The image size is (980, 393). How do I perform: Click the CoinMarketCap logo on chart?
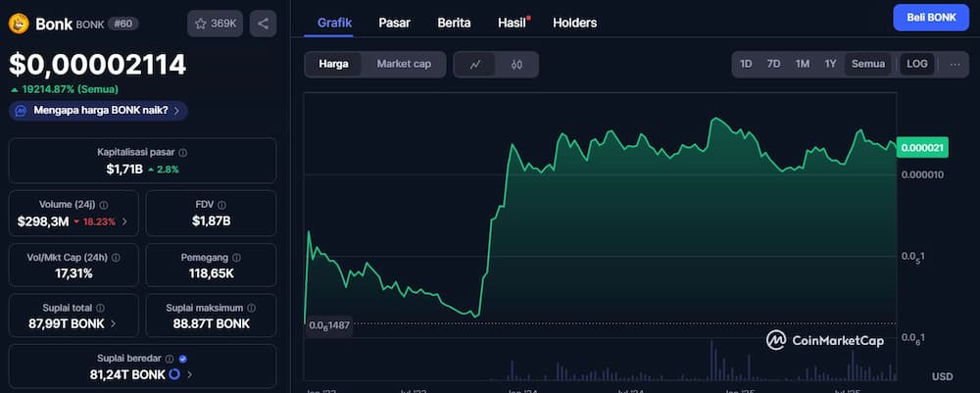(825, 340)
